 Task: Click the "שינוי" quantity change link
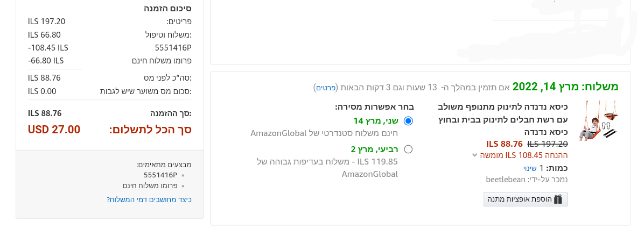(x=530, y=168)
